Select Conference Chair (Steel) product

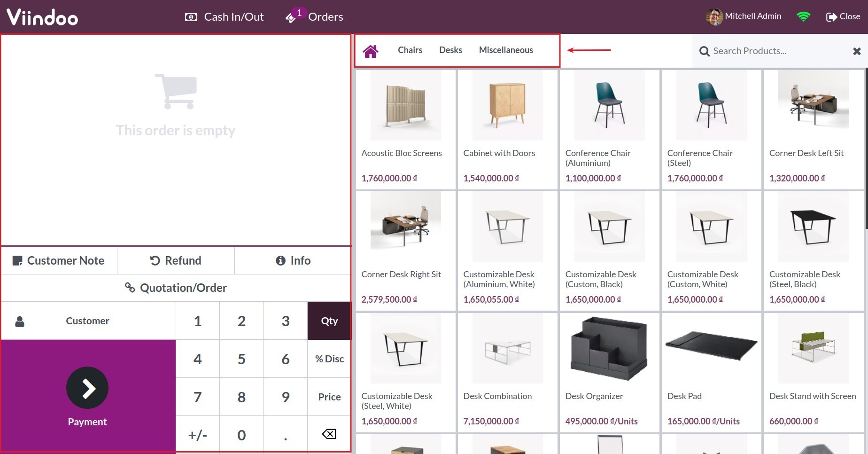[x=712, y=130]
